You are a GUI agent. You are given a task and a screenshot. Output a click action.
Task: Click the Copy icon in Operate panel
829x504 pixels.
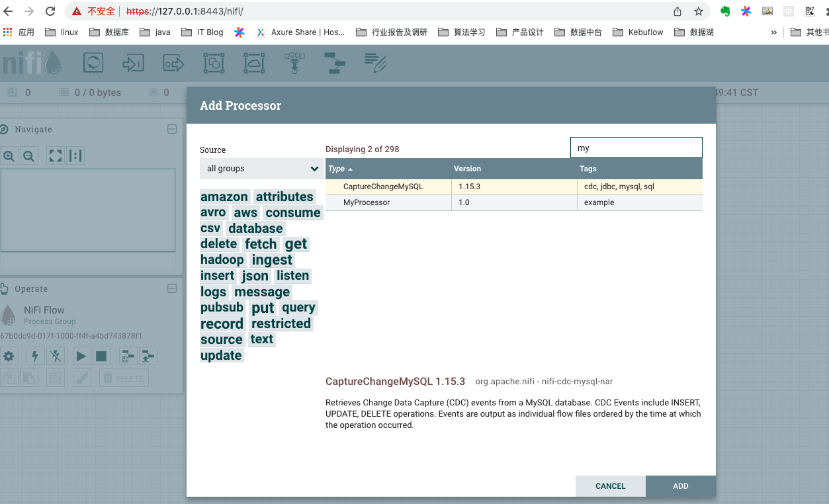click(9, 378)
